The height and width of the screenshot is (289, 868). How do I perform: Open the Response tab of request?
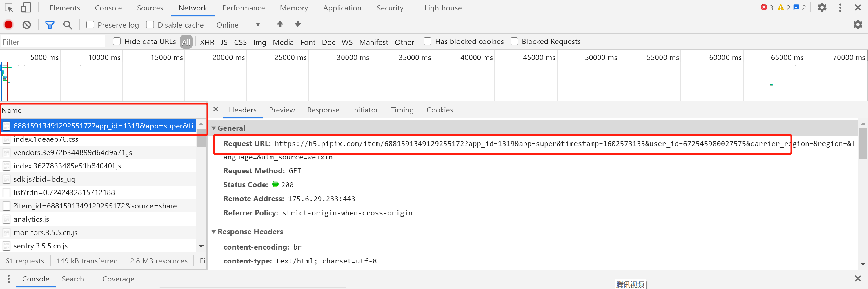323,110
